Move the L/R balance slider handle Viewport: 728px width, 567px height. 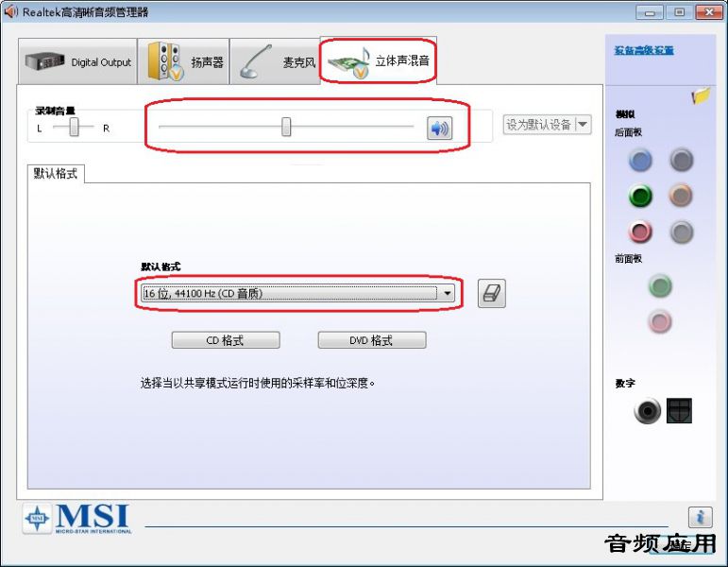(x=74, y=127)
